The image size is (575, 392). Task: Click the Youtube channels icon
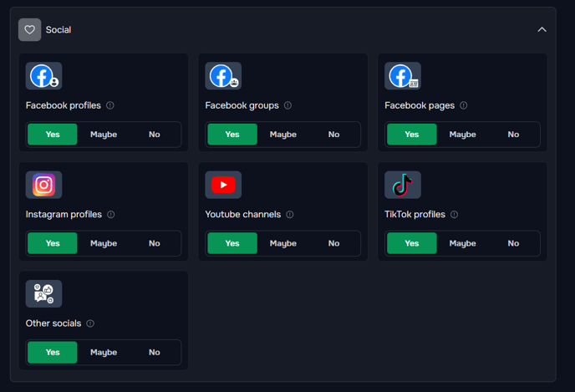223,185
